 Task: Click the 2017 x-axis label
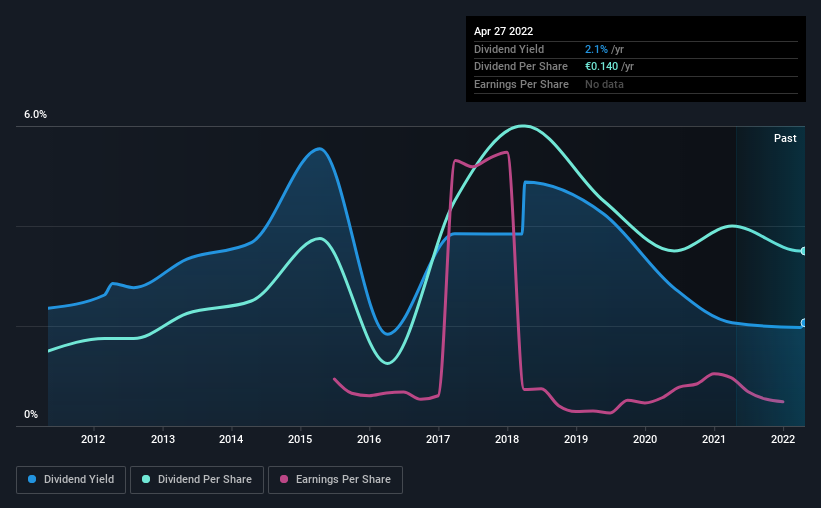(438, 439)
